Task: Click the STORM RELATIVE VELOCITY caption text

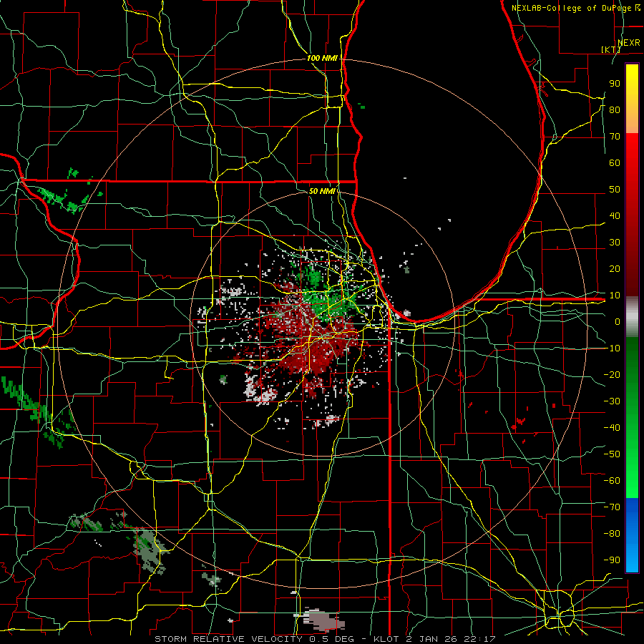Action: 228,639
